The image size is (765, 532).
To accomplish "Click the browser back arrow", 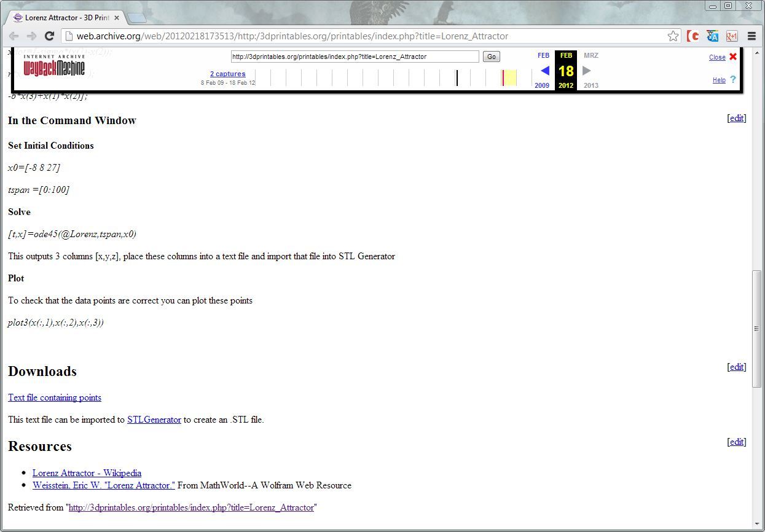I will pos(14,36).
